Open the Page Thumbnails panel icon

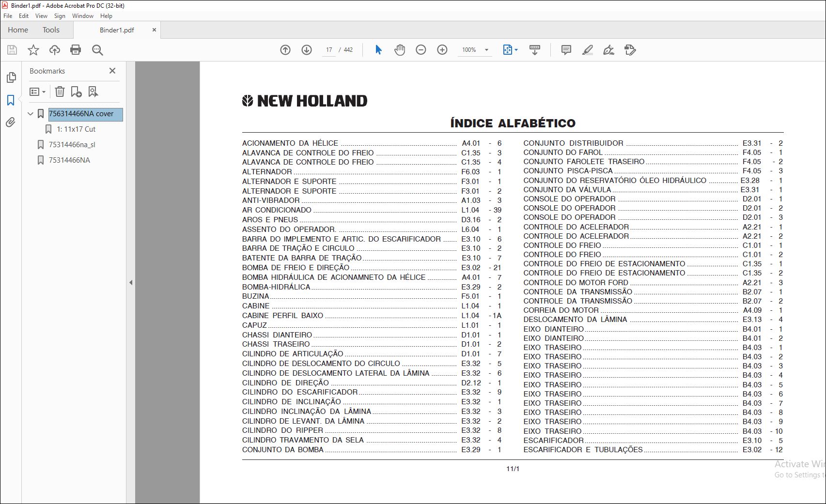coord(11,77)
